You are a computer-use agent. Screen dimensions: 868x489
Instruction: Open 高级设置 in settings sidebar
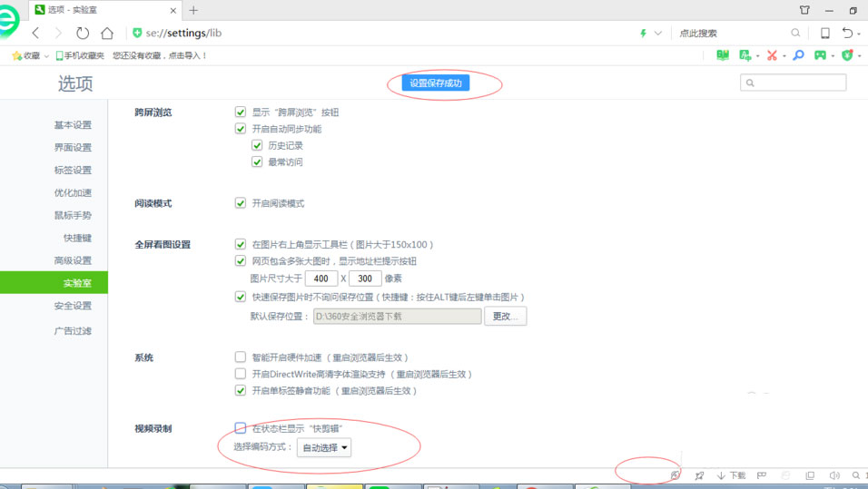(x=73, y=260)
